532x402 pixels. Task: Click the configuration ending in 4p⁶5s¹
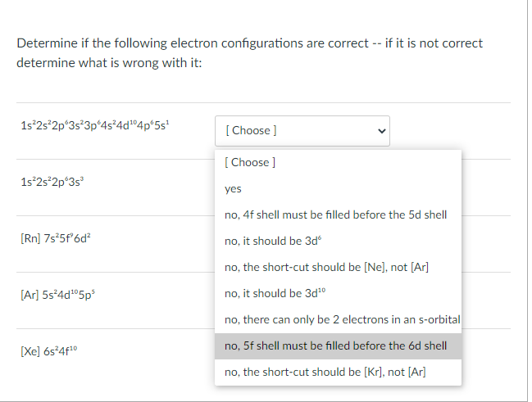point(94,127)
